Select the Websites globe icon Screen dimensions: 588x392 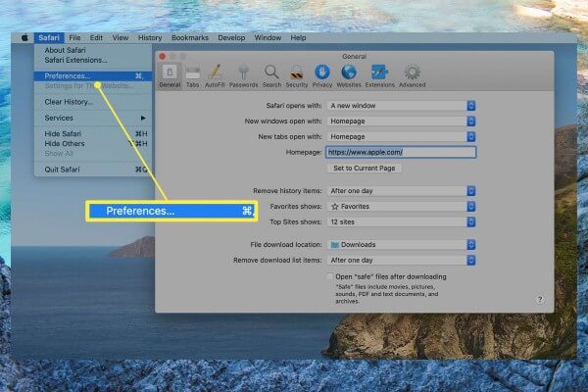(x=348, y=75)
